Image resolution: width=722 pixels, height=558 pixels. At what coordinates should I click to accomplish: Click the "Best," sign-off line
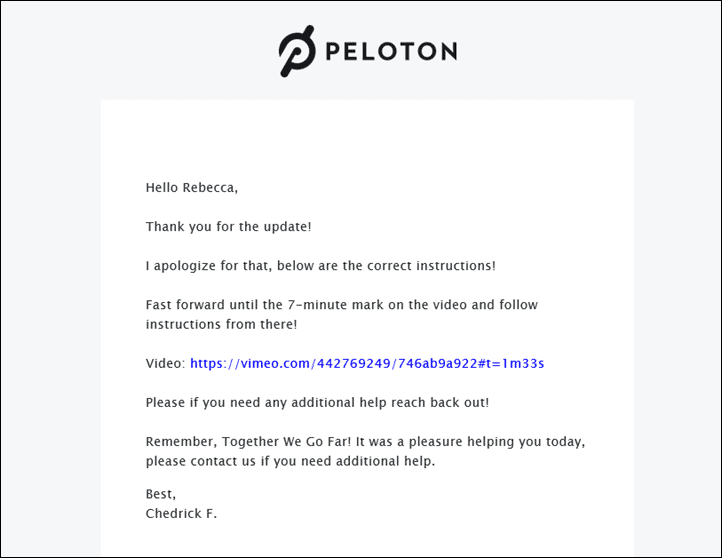click(x=161, y=494)
